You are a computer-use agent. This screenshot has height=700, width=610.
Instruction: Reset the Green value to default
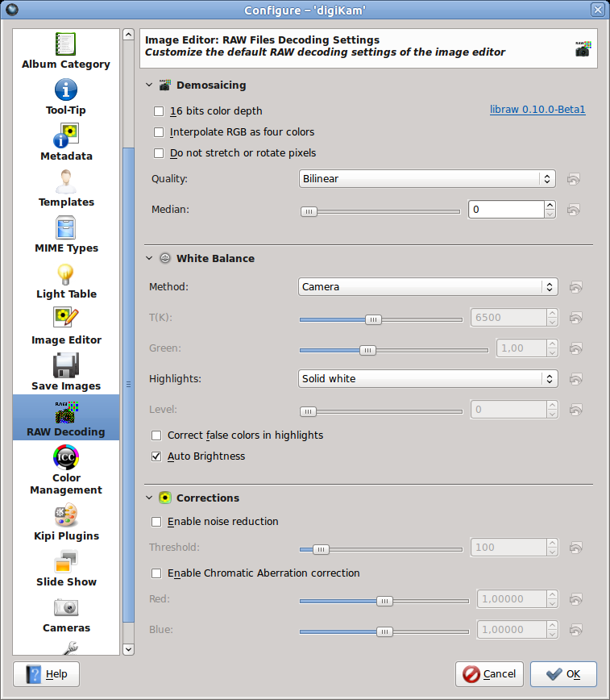(576, 348)
